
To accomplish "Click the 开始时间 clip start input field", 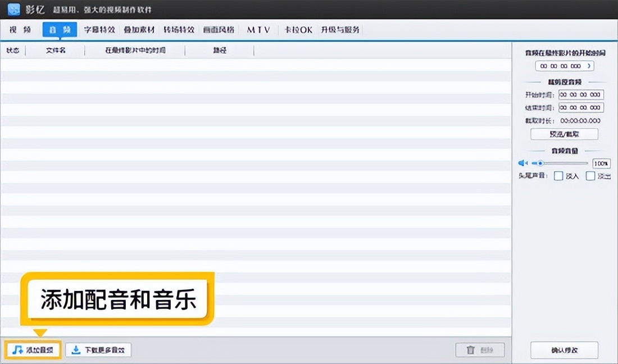I will pyautogui.click(x=580, y=95).
